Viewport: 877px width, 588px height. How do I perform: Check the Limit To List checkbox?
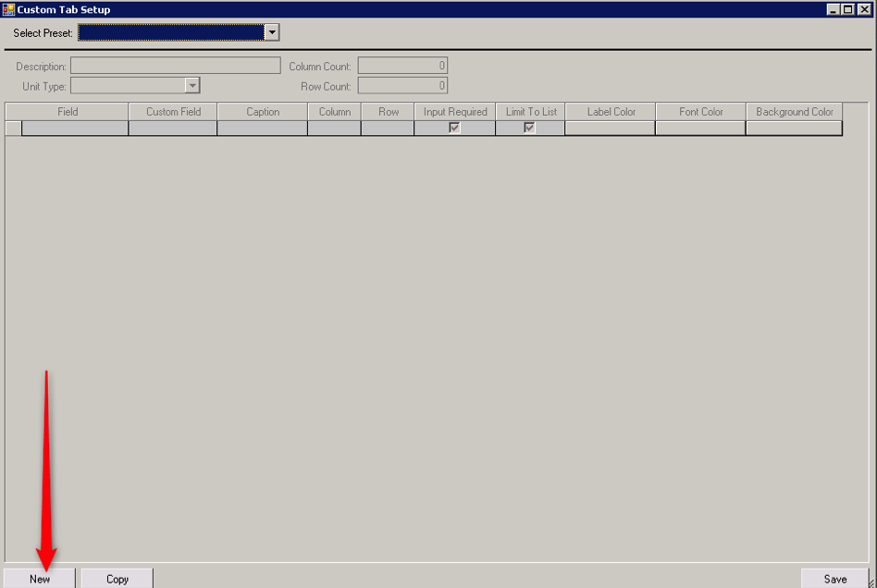point(529,128)
